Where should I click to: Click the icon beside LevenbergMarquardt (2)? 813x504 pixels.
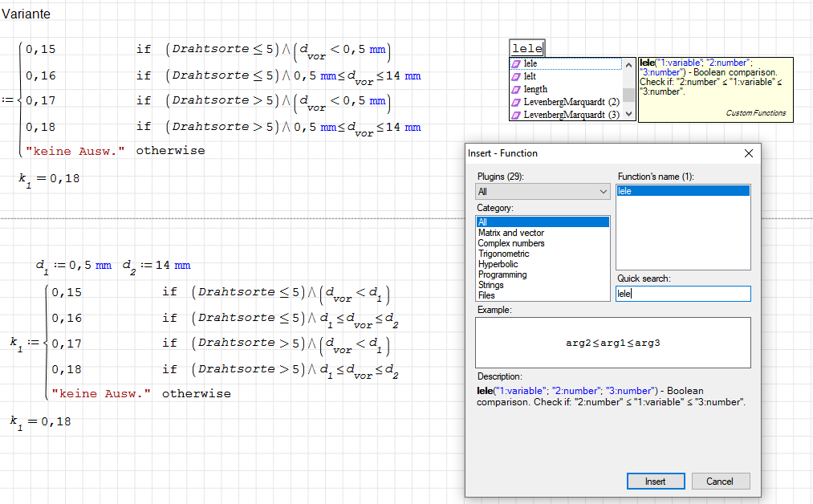coord(516,102)
